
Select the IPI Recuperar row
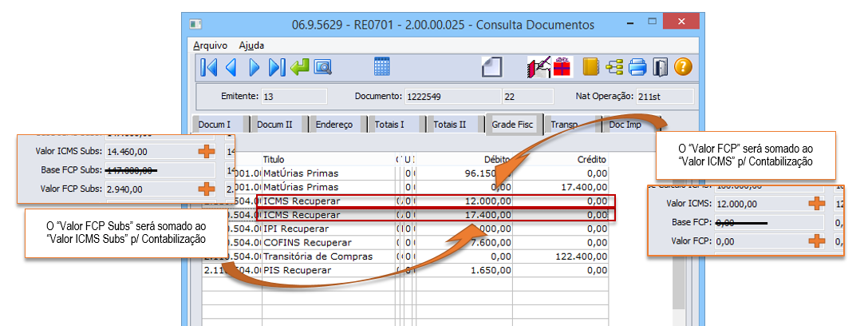pos(405,229)
